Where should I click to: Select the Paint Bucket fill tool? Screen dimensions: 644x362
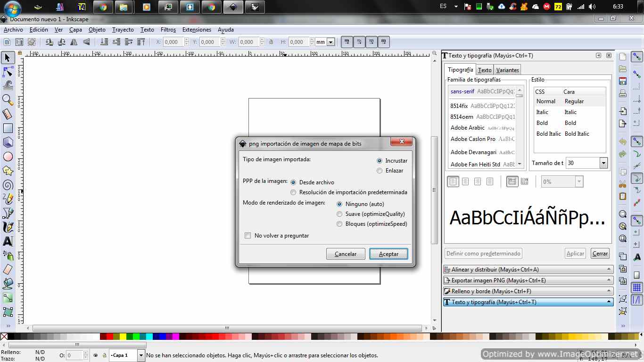pyautogui.click(x=8, y=284)
